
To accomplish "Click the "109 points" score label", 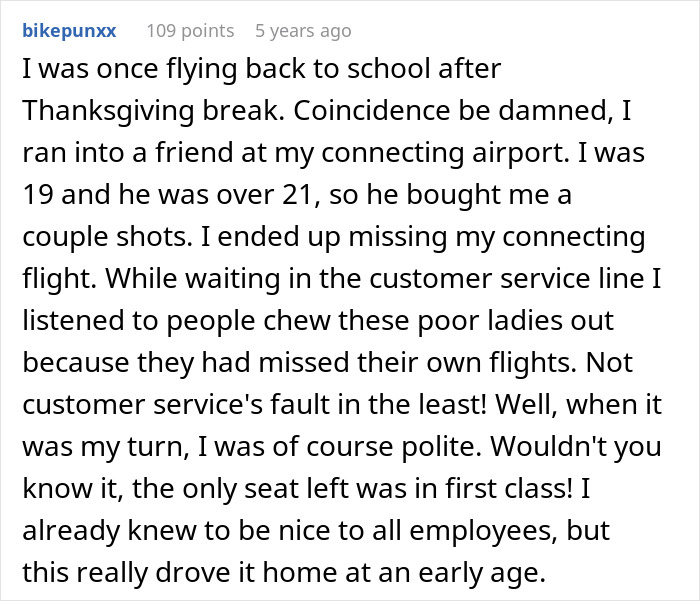I will [x=190, y=30].
